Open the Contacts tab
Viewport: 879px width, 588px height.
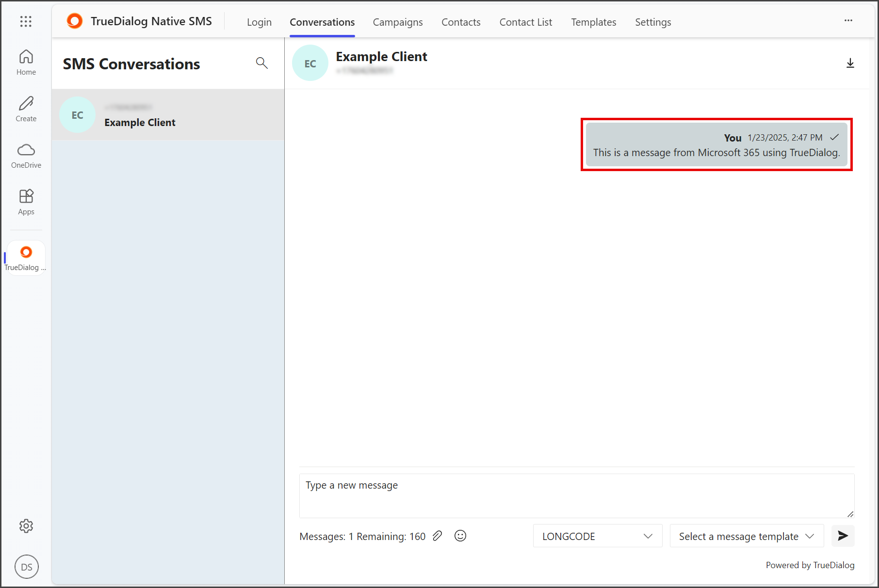pyautogui.click(x=461, y=22)
